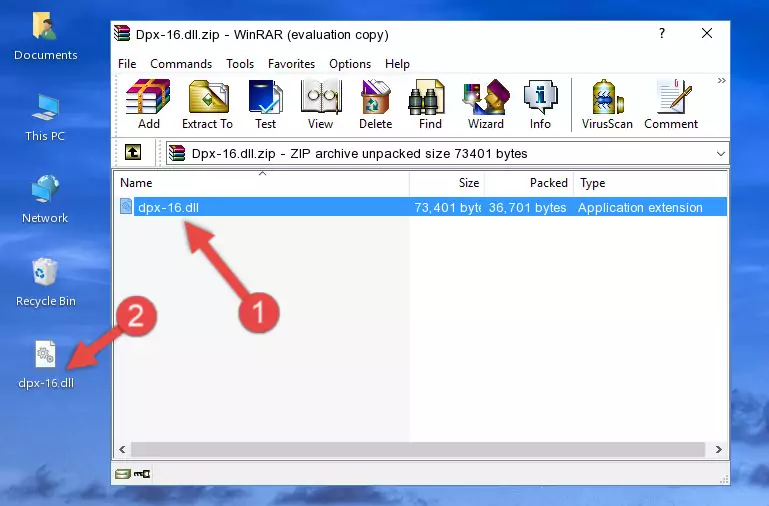Start VirusScan on the archive
769x506 pixels.
coord(607,104)
